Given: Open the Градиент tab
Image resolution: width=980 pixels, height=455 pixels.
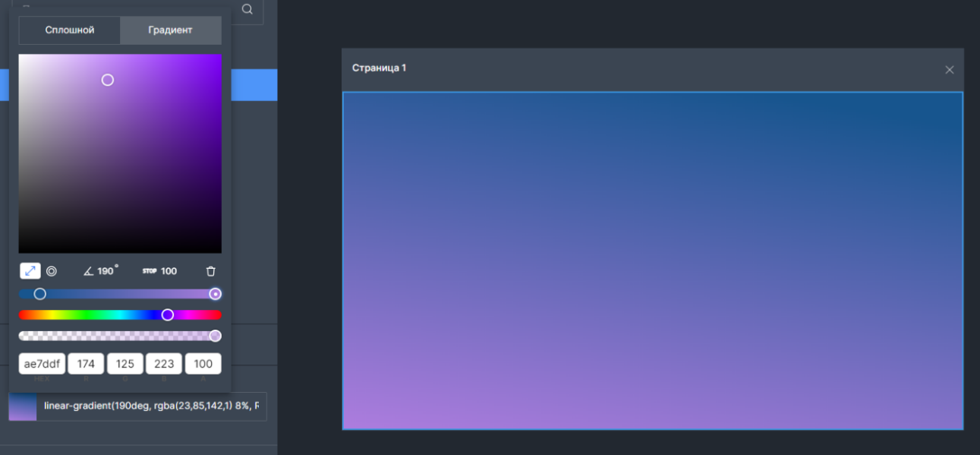Looking at the screenshot, I should 171,30.
